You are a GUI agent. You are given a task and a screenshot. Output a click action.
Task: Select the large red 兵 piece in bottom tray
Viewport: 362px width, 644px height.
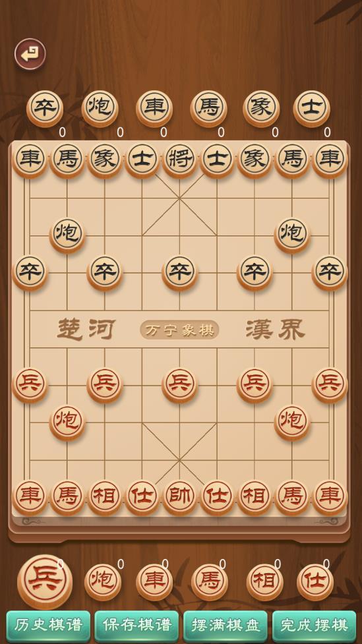[45, 581]
